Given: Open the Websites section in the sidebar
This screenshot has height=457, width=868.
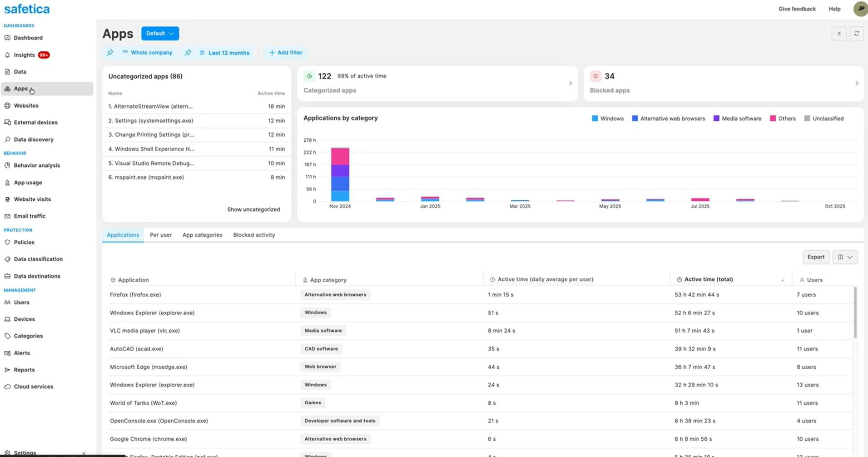Looking at the screenshot, I should (x=26, y=105).
